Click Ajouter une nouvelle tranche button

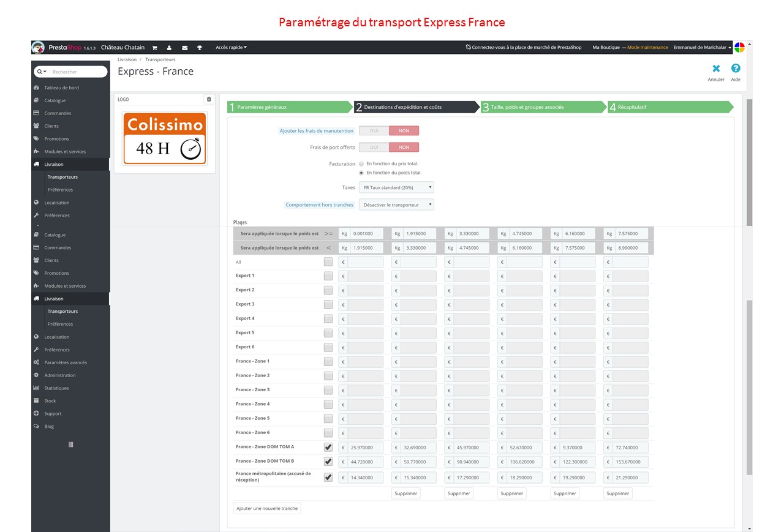pos(267,508)
